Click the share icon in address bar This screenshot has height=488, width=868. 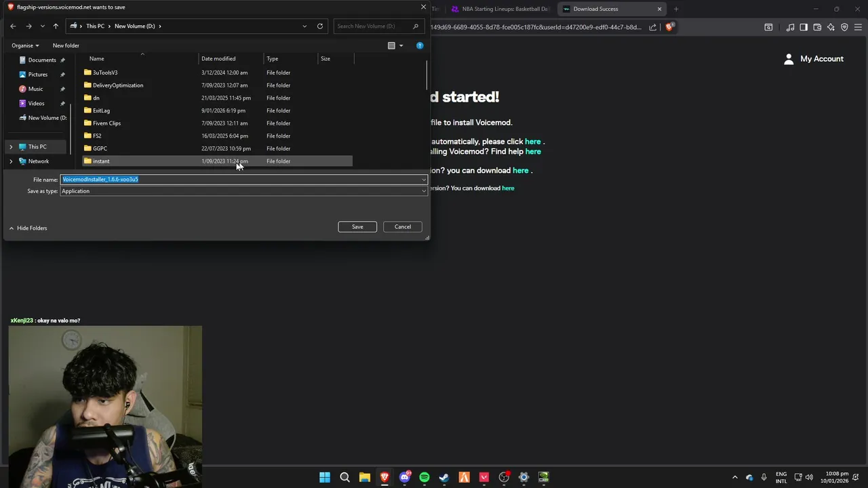pos(652,27)
